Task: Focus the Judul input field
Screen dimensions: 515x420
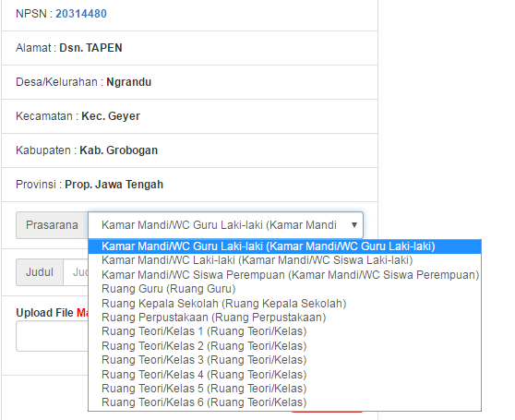Action: pos(76,272)
